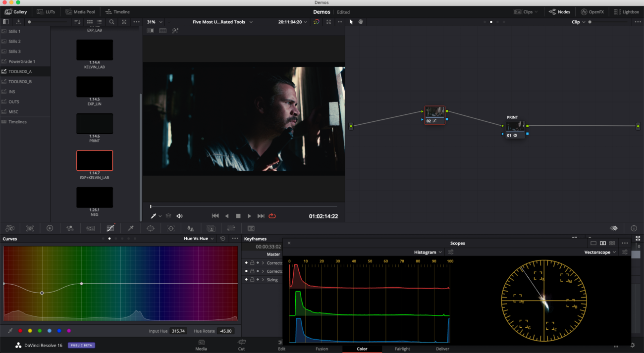Click the Nodes panel button

click(x=559, y=12)
